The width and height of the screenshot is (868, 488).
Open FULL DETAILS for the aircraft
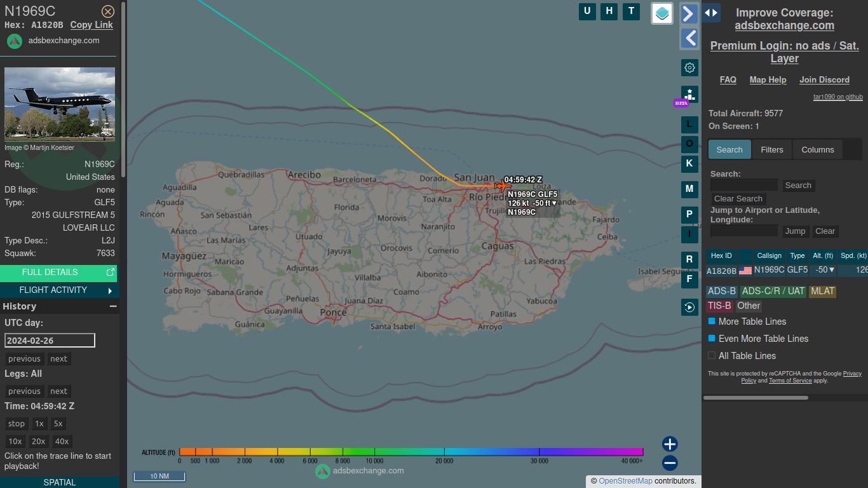(x=60, y=273)
